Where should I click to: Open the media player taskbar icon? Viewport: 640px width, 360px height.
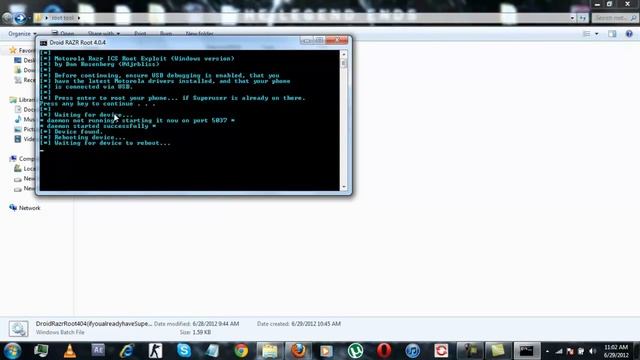pos(327,351)
